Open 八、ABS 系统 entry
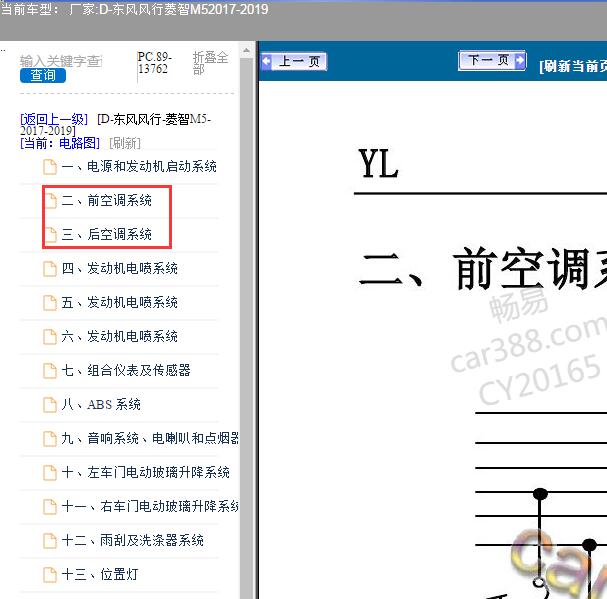The height and width of the screenshot is (599, 607). coord(101,405)
